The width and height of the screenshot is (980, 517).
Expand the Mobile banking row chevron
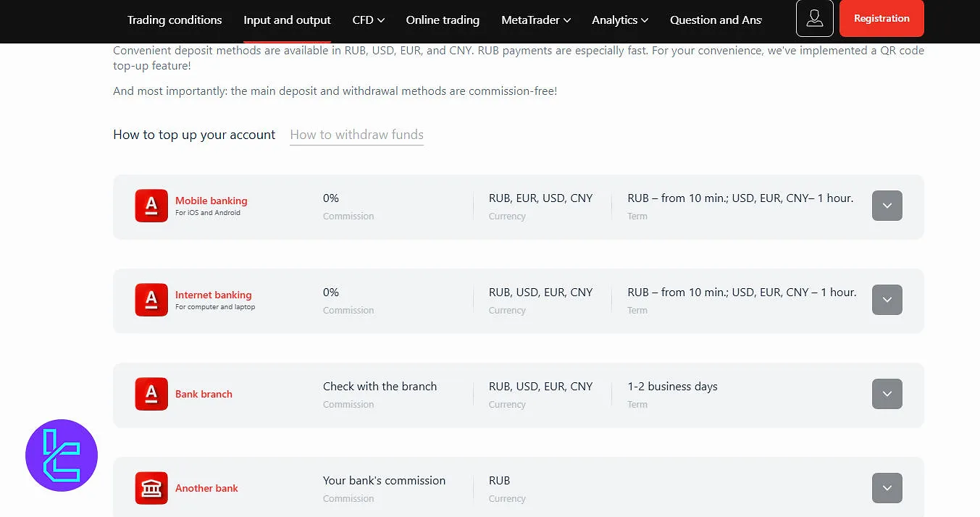(887, 206)
